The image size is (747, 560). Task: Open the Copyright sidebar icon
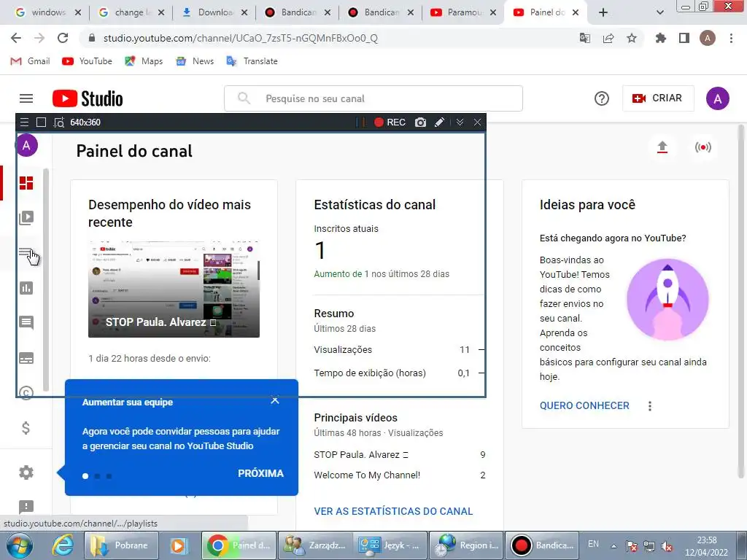click(26, 393)
